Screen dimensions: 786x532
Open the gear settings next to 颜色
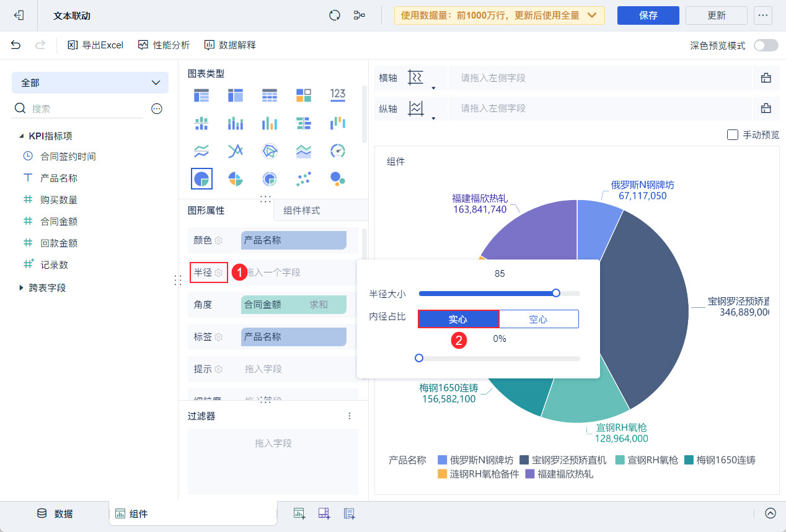click(x=218, y=240)
